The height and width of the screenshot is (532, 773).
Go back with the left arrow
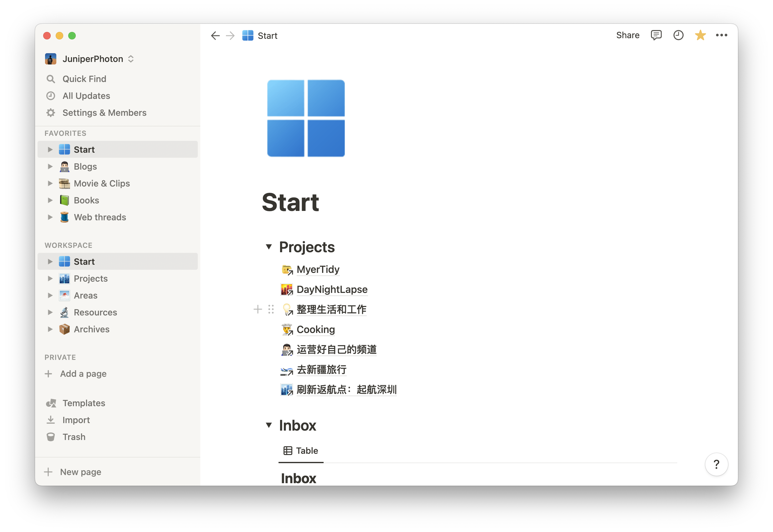(x=215, y=36)
